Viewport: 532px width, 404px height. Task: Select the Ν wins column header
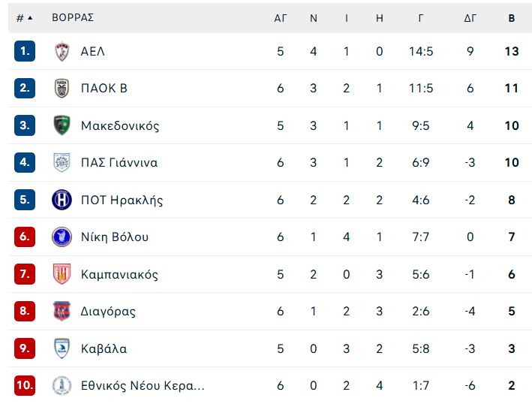click(x=314, y=18)
